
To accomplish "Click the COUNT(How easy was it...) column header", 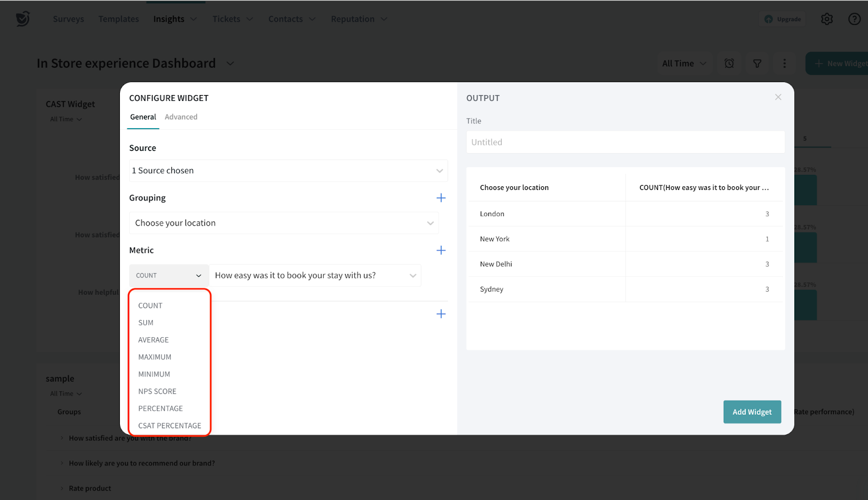I will point(704,188).
